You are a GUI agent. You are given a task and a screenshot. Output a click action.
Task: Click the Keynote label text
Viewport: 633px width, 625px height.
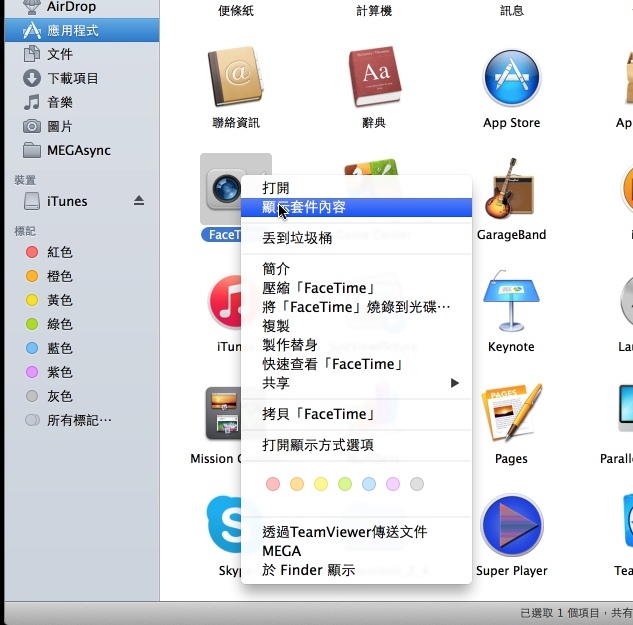pos(511,346)
